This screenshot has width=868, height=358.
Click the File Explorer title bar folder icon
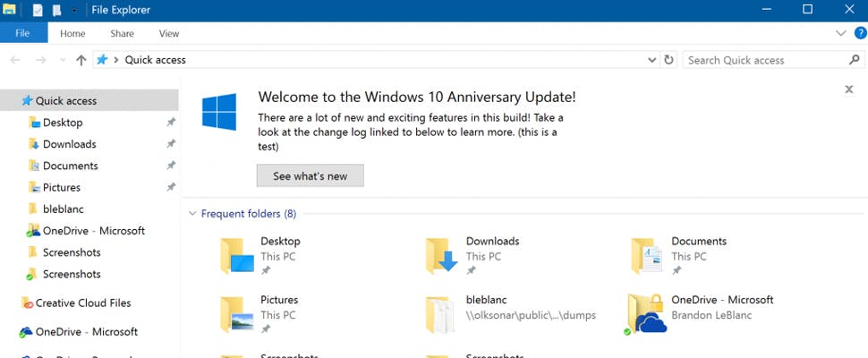point(9,10)
